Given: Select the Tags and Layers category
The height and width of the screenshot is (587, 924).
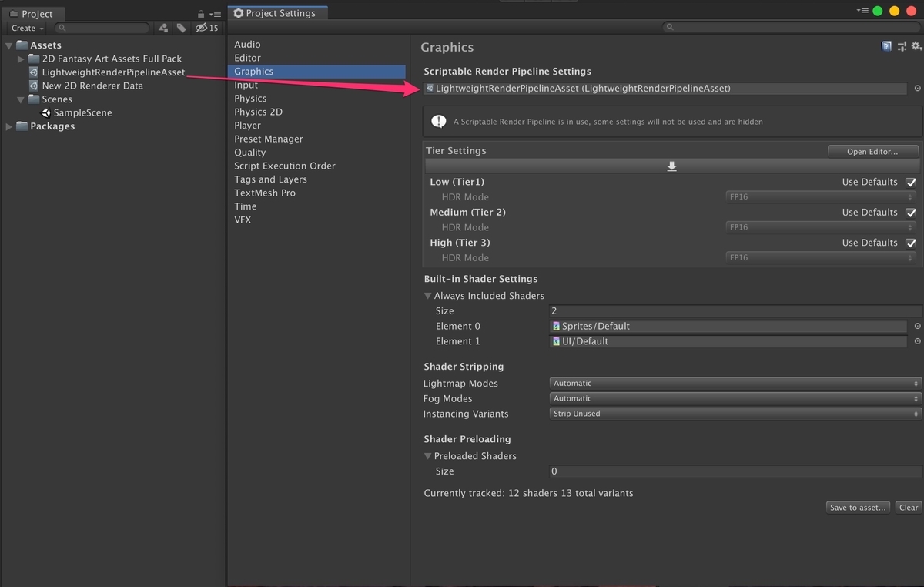Looking at the screenshot, I should (270, 179).
